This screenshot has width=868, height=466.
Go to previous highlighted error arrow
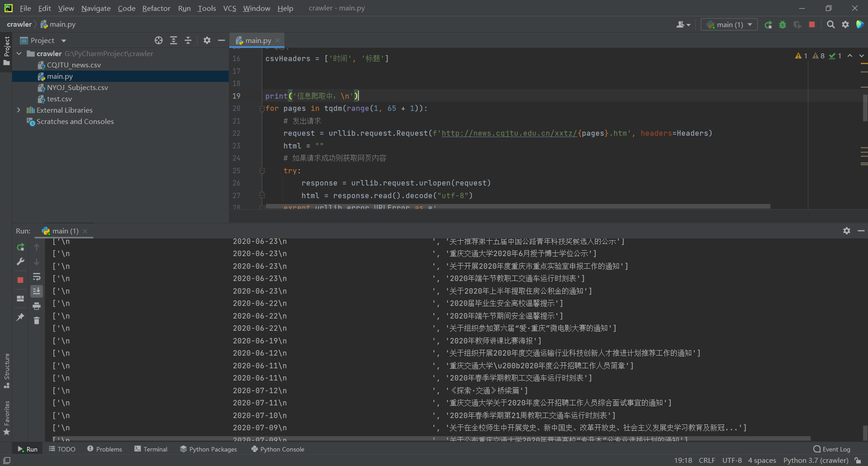pyautogui.click(x=850, y=56)
